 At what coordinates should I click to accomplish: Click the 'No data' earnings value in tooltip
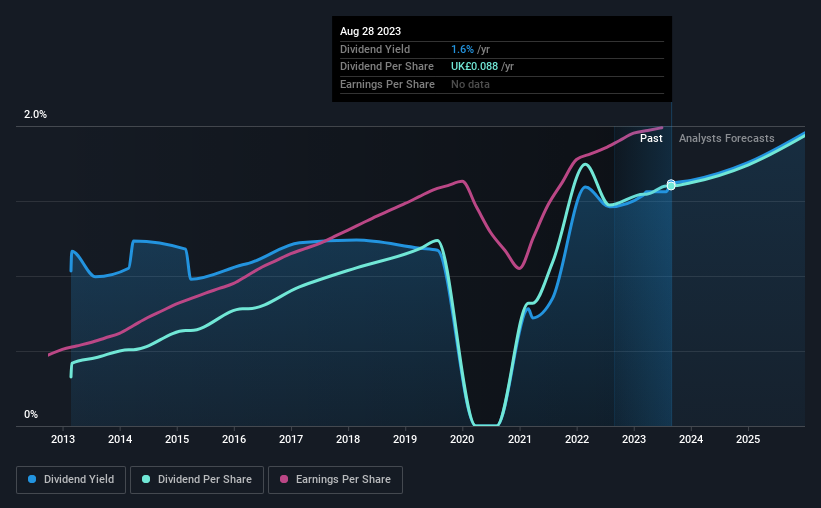coord(470,84)
